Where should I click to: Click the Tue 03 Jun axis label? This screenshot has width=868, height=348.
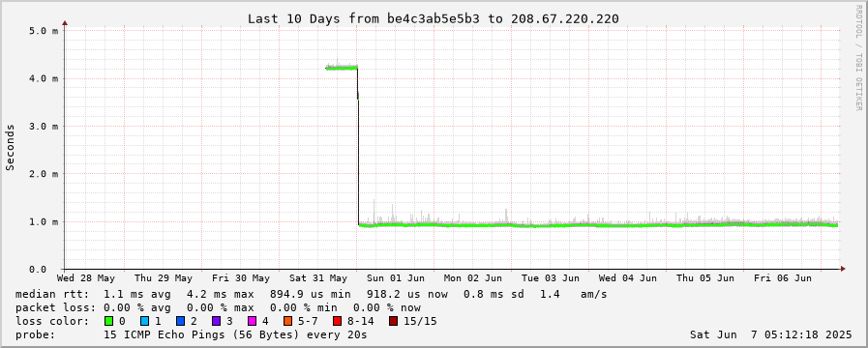(551, 277)
